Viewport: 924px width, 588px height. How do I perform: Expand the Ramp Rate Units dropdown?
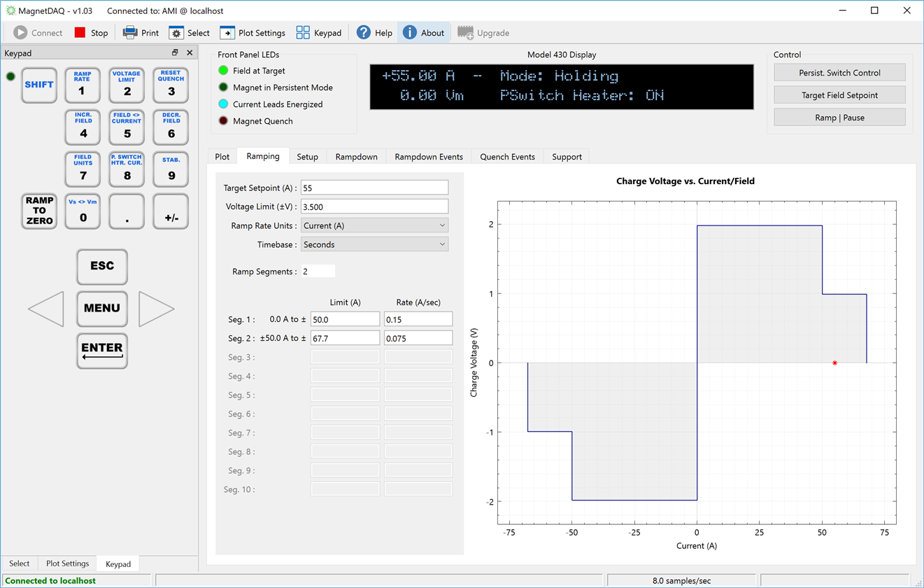coord(375,225)
